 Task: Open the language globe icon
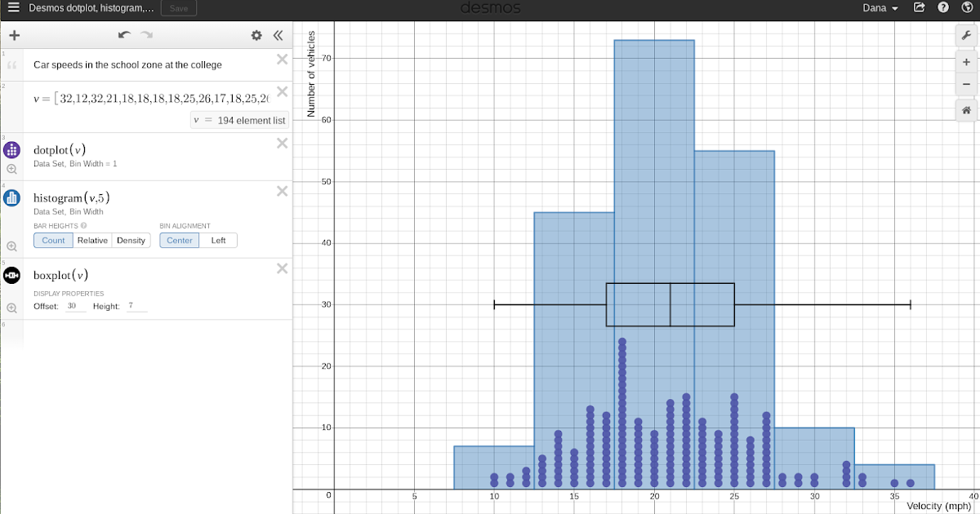(x=966, y=7)
